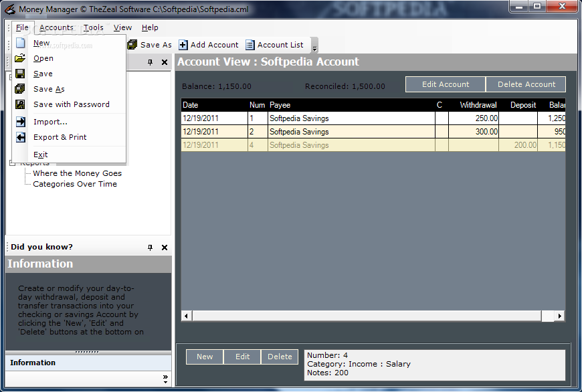Screen dimensions: 582x392
Task: Sort by the Date column header
Action: 215,105
